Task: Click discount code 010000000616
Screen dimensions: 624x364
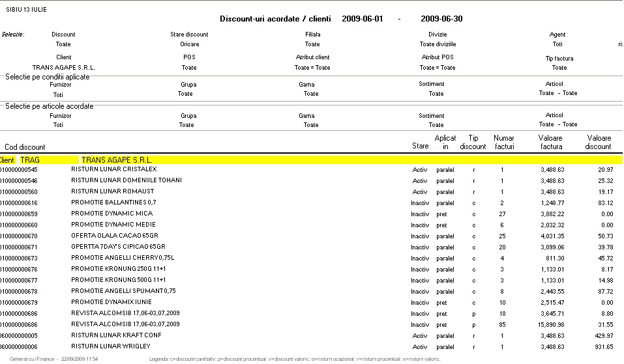Action: tap(19, 203)
